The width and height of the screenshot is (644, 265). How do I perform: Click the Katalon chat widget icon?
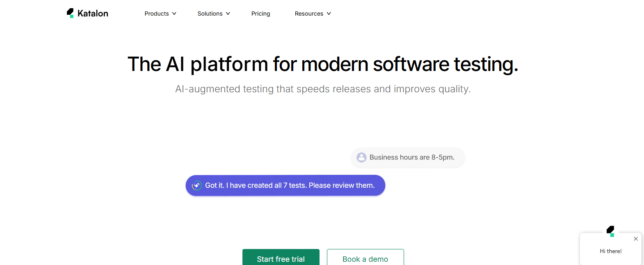(x=611, y=231)
